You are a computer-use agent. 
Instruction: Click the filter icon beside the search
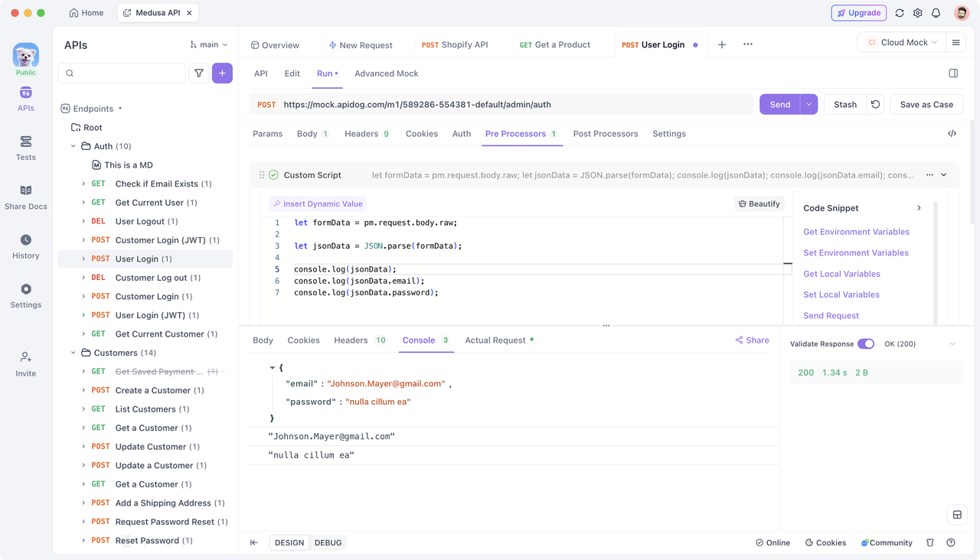click(199, 73)
